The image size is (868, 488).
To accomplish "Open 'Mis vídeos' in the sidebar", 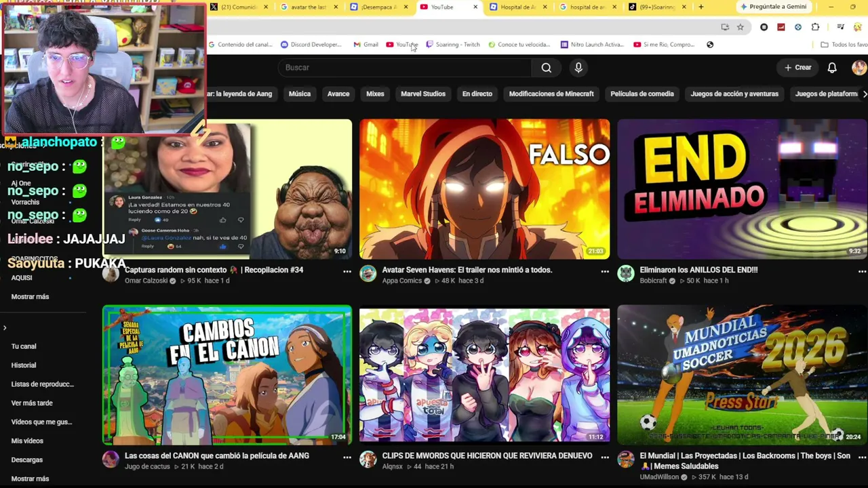I will coord(27,441).
